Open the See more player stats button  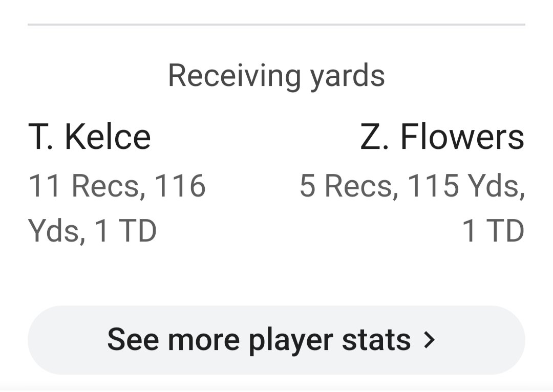(276, 340)
